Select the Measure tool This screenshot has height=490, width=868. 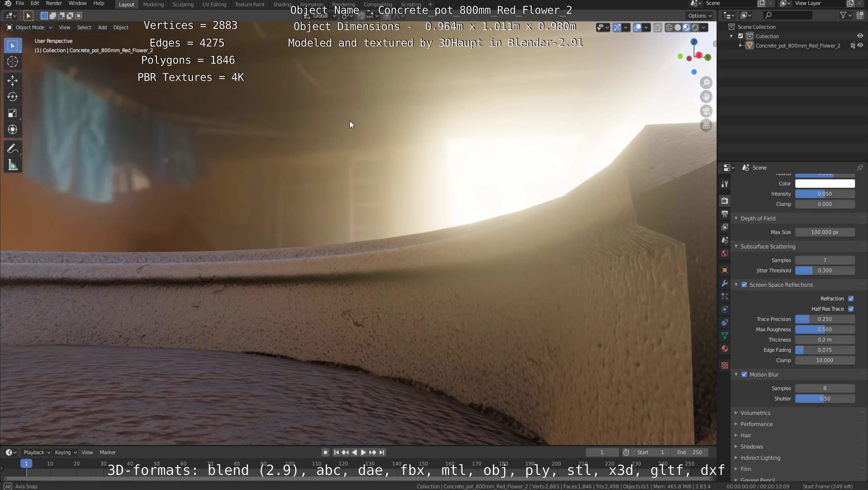pos(13,165)
